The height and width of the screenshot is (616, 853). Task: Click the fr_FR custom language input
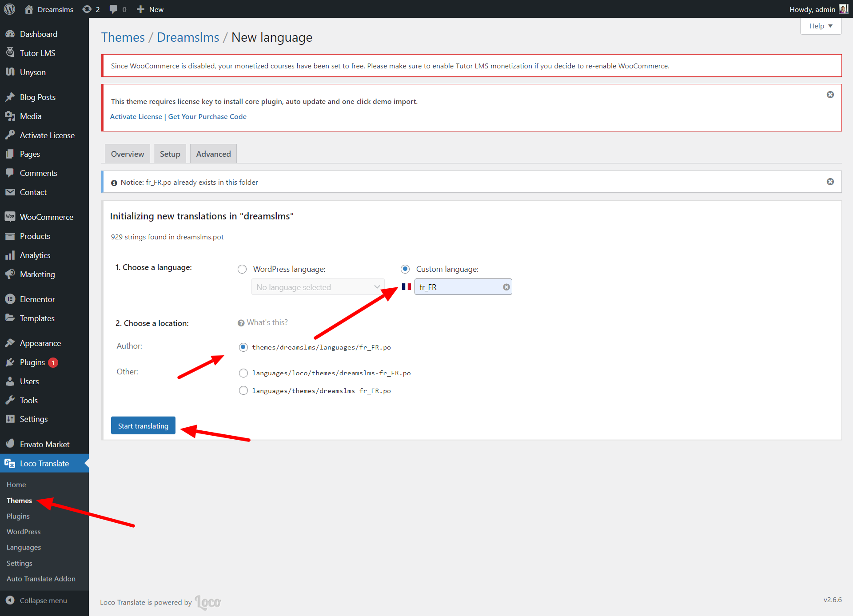coord(458,287)
